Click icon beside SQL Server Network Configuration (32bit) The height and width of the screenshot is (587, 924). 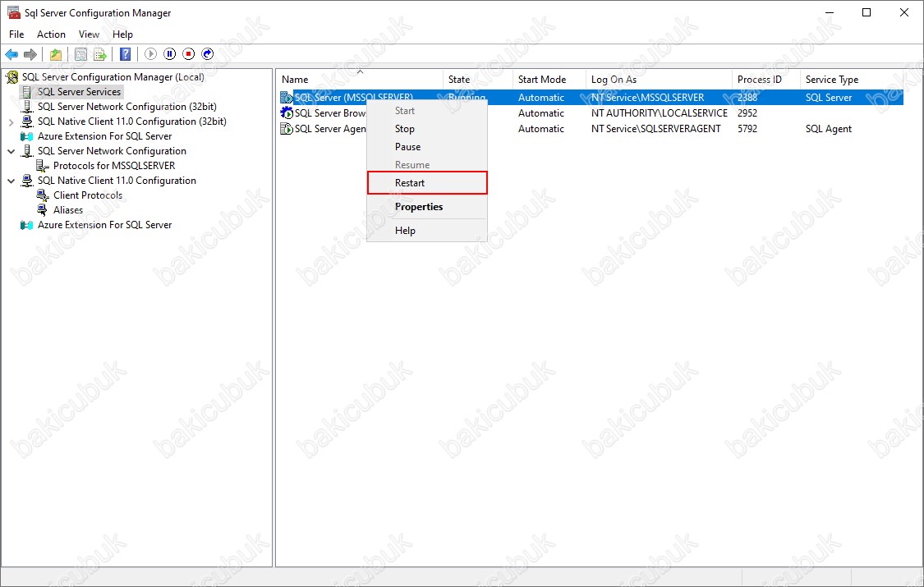coord(27,107)
